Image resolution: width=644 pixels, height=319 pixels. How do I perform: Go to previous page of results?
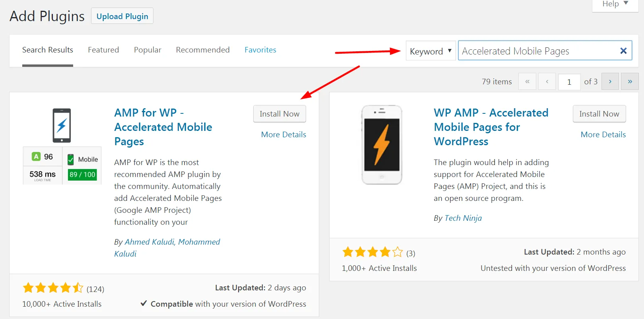click(x=547, y=82)
